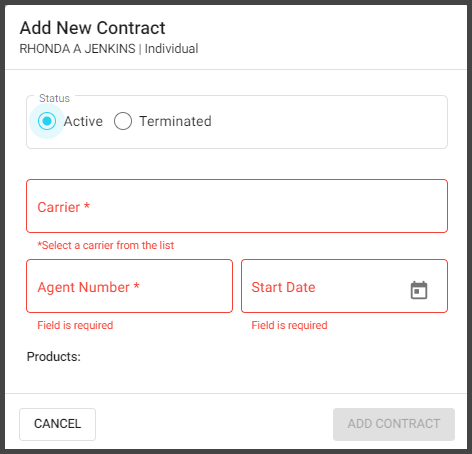This screenshot has width=472, height=454.
Task: Click the Products: label
Action: (x=54, y=357)
